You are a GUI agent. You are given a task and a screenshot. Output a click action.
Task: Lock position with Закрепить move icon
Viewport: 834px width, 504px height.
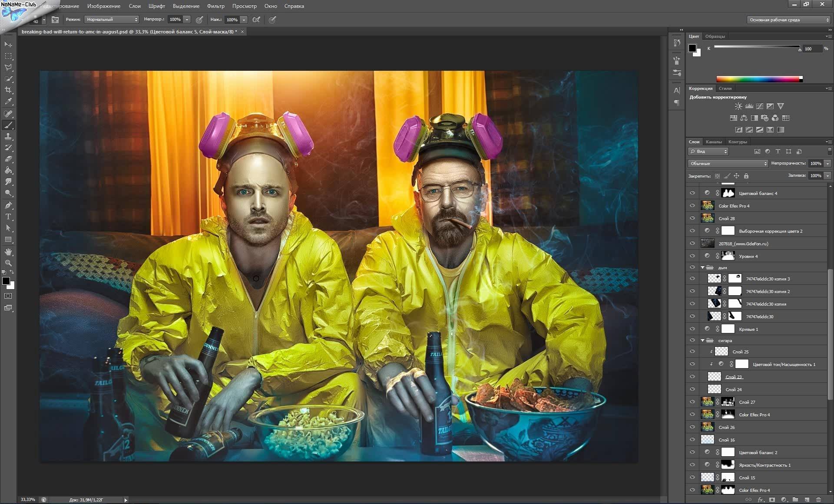point(736,176)
